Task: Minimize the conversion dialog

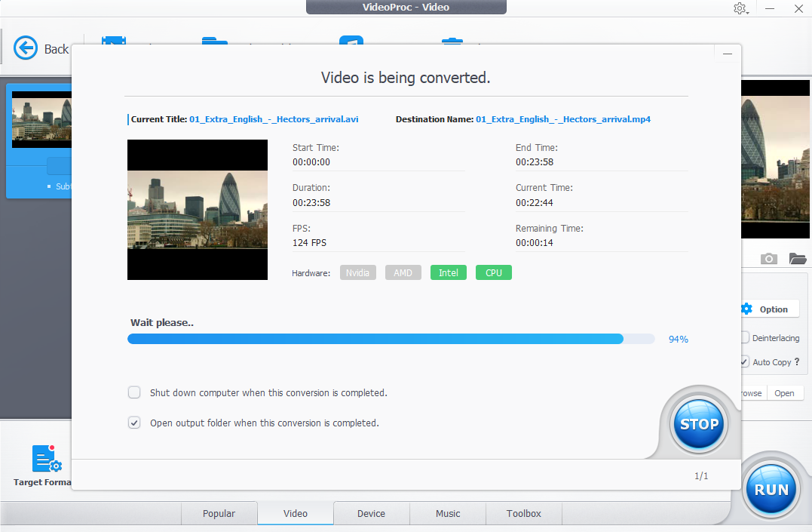Action: pyautogui.click(x=727, y=54)
